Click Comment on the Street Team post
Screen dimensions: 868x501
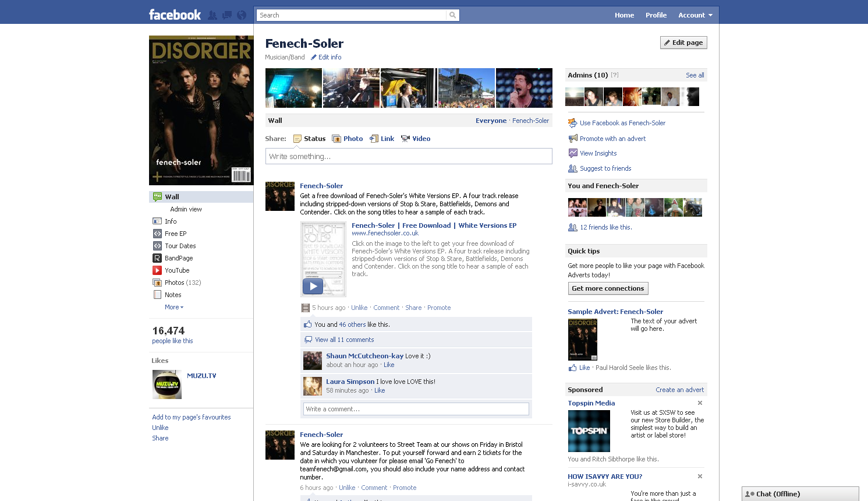click(374, 488)
